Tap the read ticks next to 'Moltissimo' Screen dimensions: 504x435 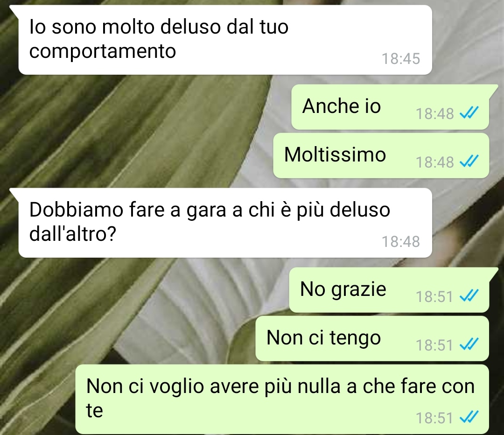click(469, 161)
